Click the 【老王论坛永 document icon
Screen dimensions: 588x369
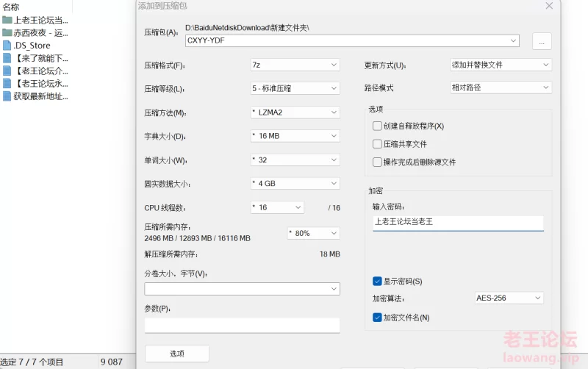(x=7, y=83)
